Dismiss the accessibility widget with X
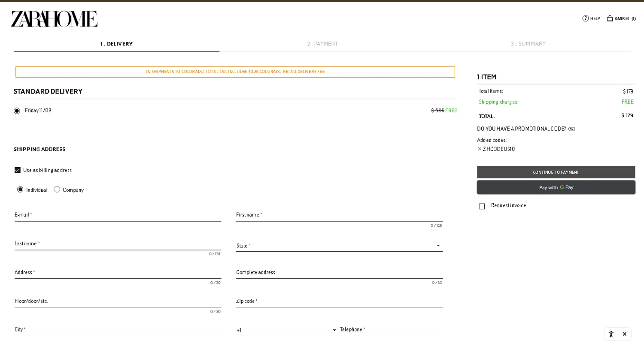 point(625,334)
